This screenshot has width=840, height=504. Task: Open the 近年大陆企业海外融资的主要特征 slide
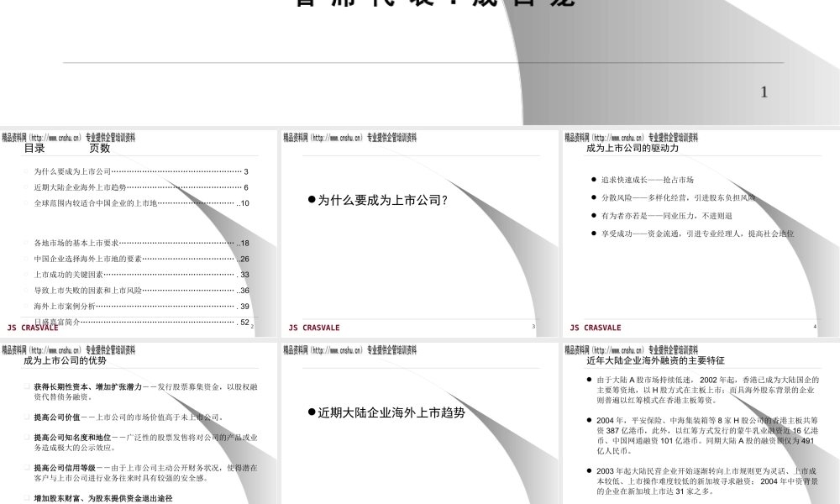point(701,423)
